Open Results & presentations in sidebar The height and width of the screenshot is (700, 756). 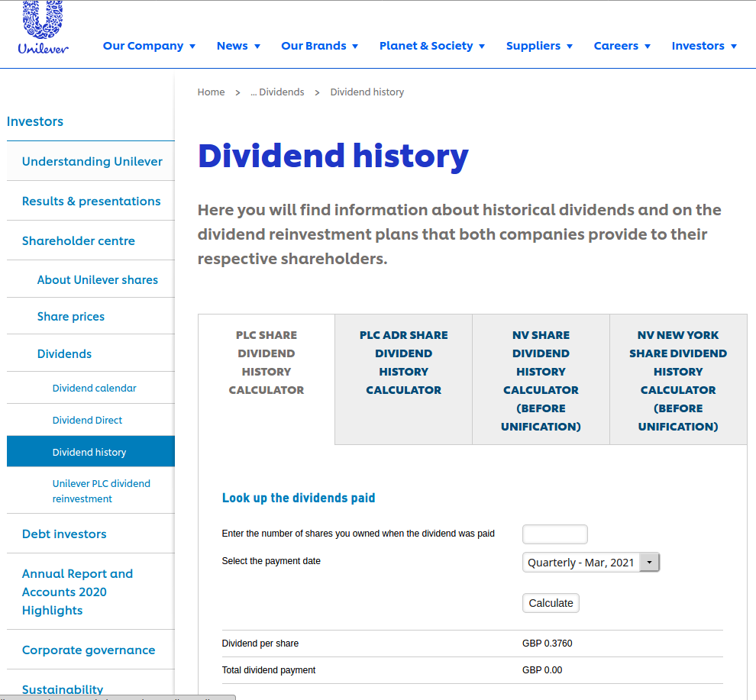pyautogui.click(x=91, y=201)
